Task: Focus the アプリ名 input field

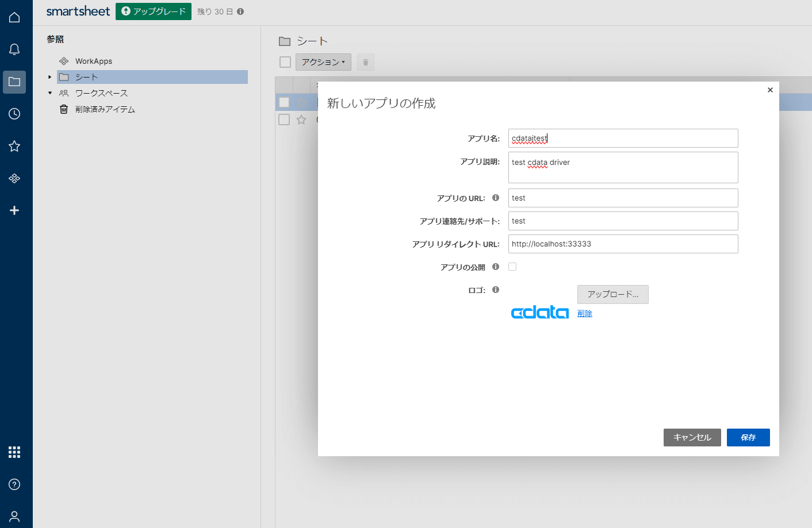Action: pos(623,138)
